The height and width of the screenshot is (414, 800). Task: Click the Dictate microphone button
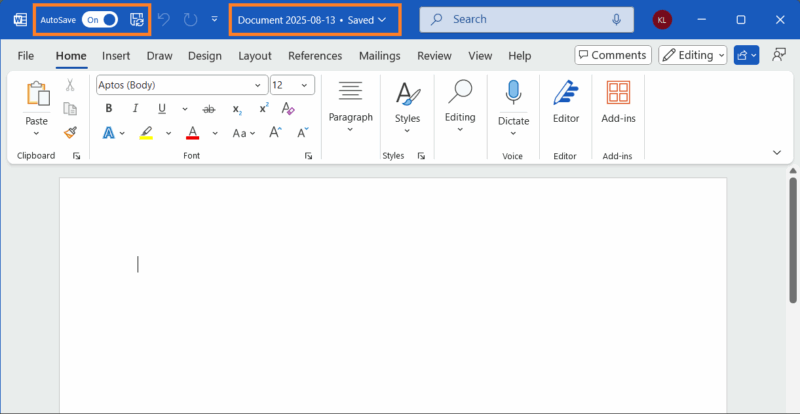[x=513, y=94]
